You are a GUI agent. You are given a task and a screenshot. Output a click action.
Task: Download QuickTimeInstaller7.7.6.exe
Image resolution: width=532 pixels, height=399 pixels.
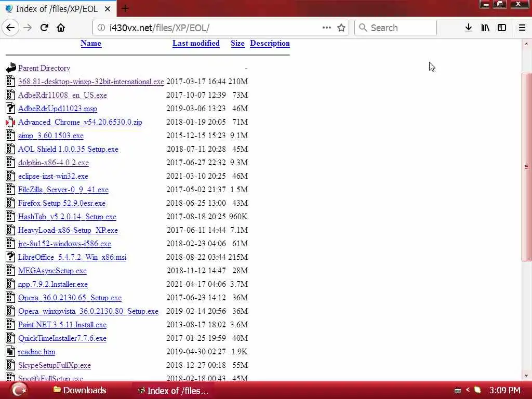[x=62, y=338]
